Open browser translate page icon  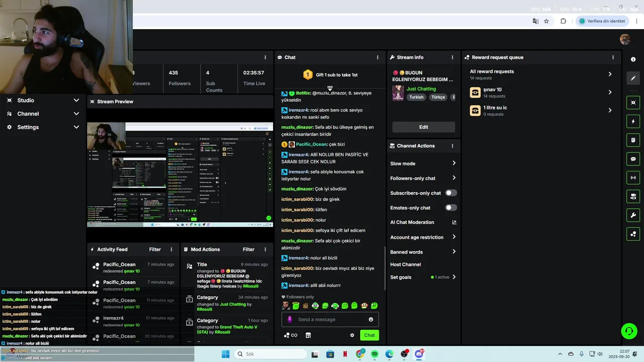coord(535,21)
